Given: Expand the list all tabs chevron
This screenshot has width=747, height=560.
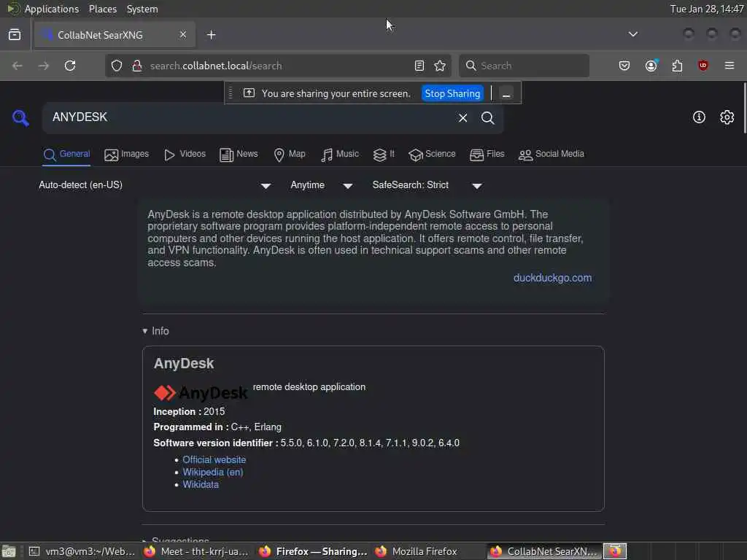Looking at the screenshot, I should [632, 34].
